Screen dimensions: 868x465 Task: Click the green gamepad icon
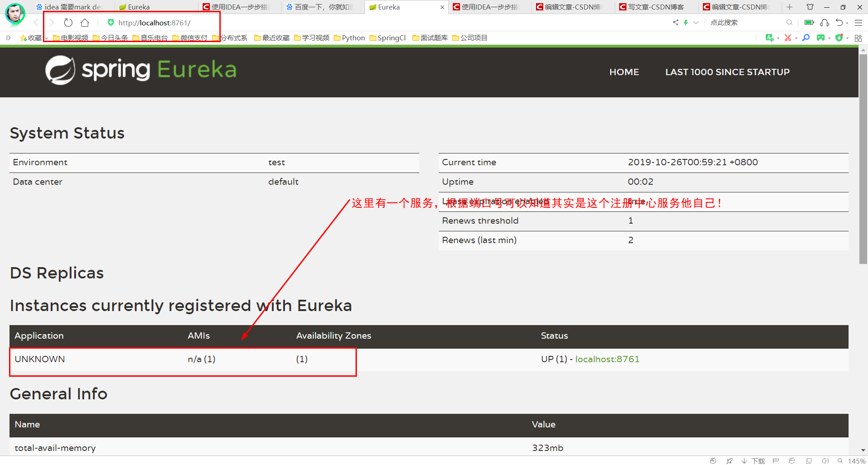(x=821, y=38)
